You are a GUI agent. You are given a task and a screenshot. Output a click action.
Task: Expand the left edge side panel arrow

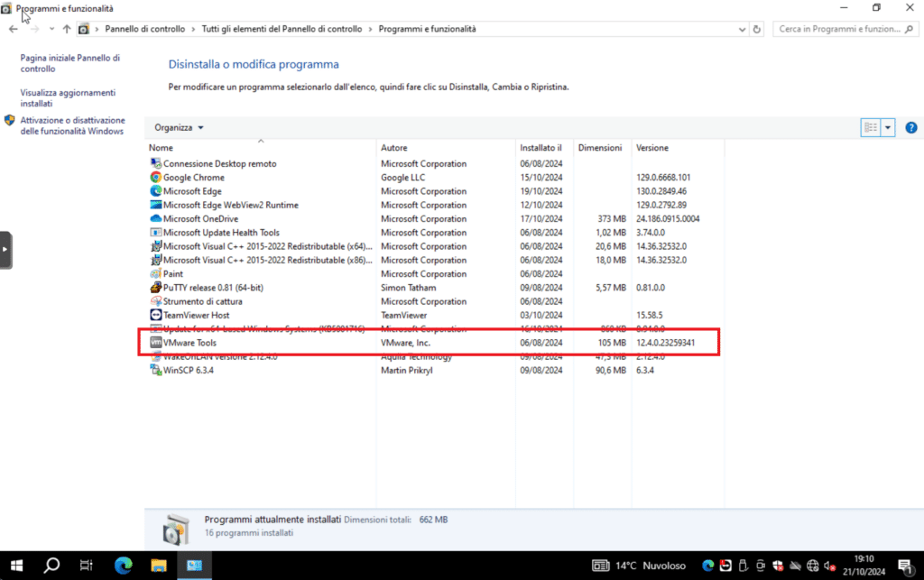pos(5,250)
